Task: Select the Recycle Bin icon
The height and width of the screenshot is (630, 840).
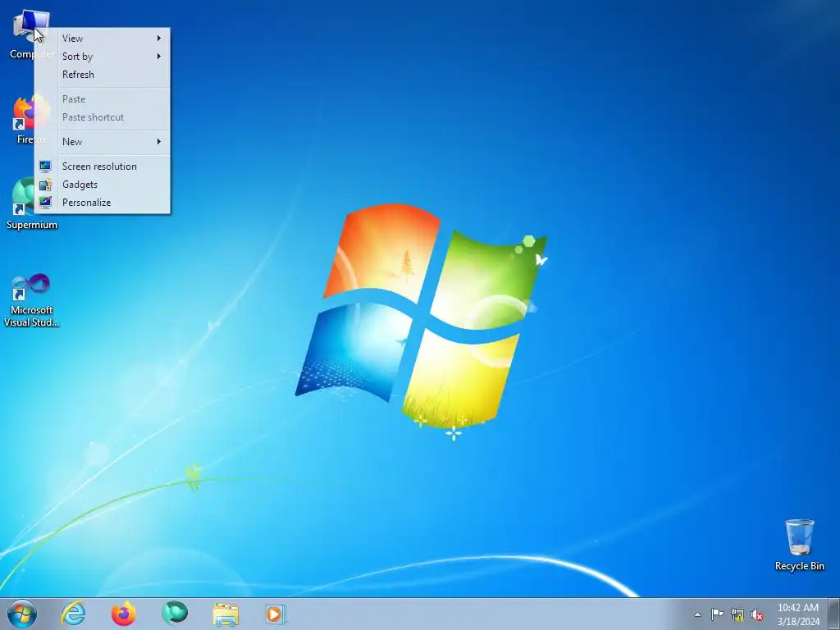Action: [x=799, y=545]
